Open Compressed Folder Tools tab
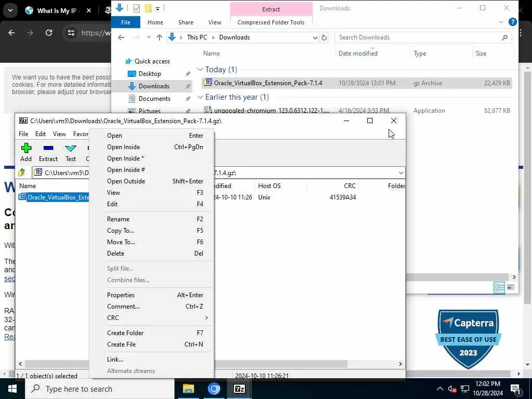The width and height of the screenshot is (532, 399). [271, 22]
